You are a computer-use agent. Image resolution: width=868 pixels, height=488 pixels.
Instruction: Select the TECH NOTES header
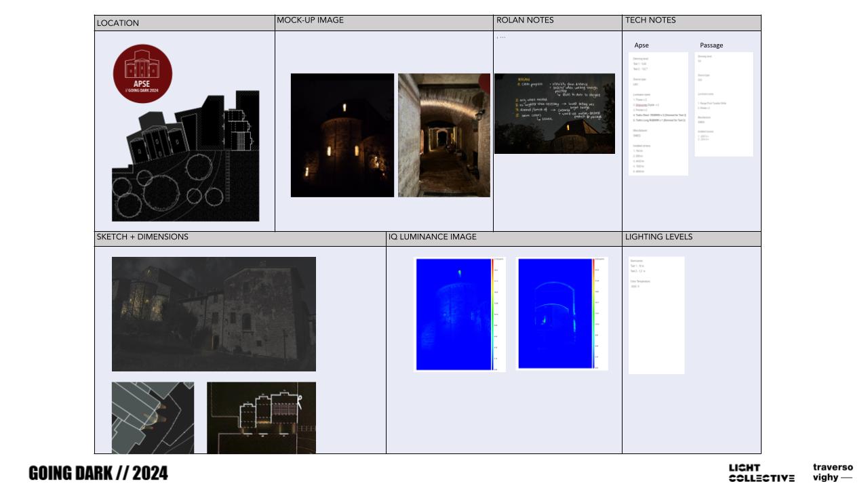click(x=691, y=23)
